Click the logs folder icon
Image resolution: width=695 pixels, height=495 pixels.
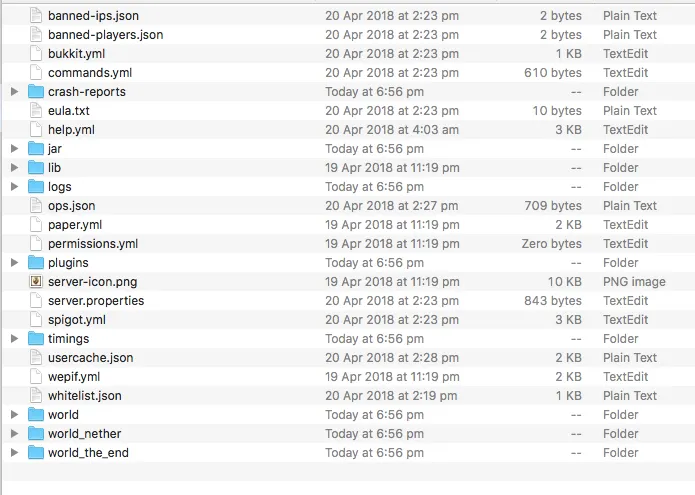[x=36, y=187]
